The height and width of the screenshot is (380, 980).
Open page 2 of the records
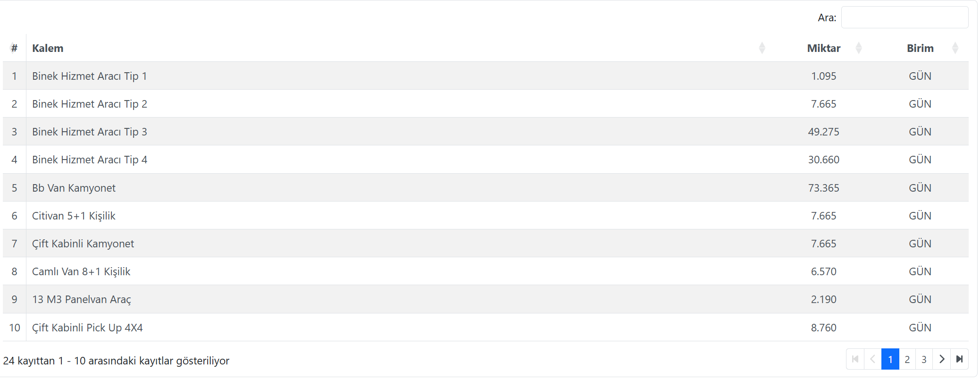coord(907,359)
